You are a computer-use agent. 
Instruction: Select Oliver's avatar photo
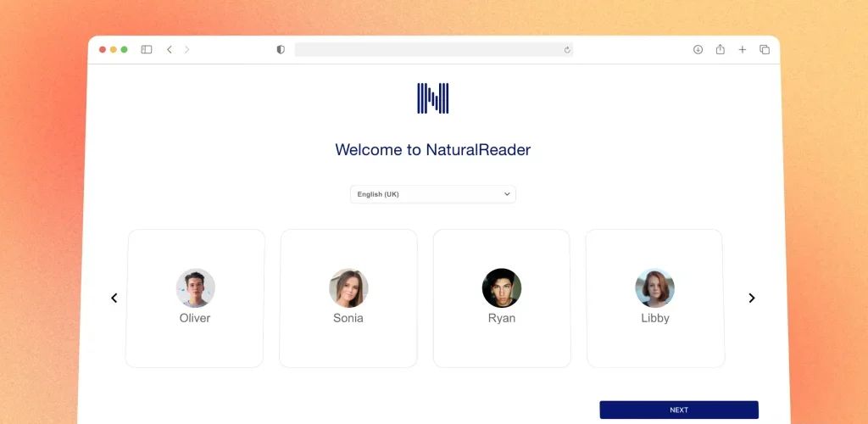(196, 287)
